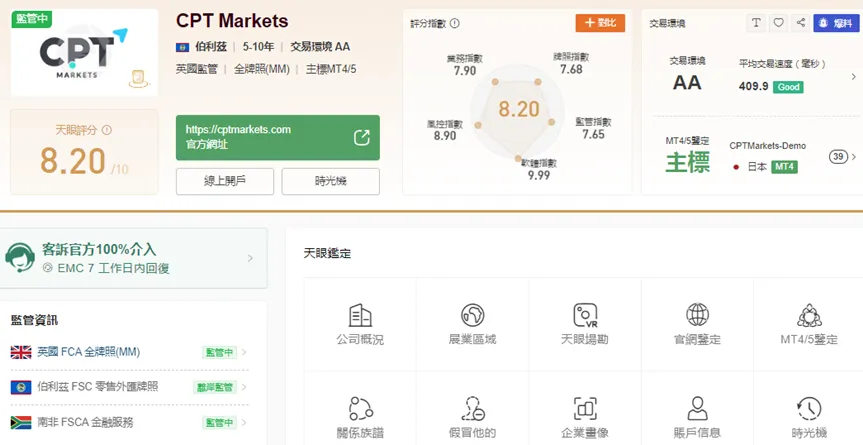Open the 時光機 clock icon tile

tap(809, 409)
